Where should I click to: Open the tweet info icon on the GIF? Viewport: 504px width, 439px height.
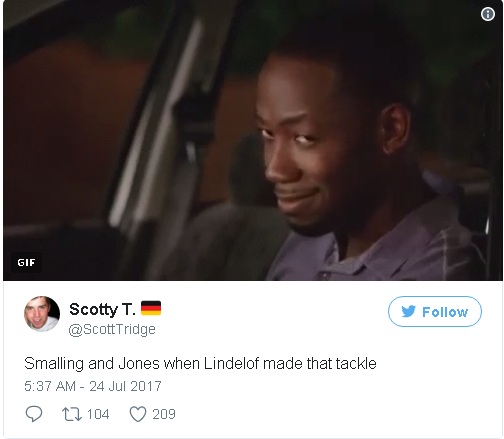[x=488, y=14]
